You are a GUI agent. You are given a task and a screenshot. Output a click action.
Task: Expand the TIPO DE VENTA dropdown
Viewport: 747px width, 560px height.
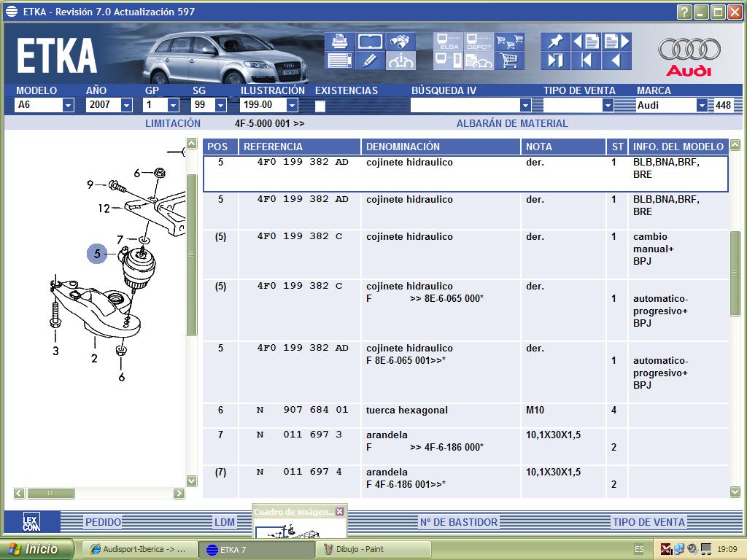click(608, 105)
